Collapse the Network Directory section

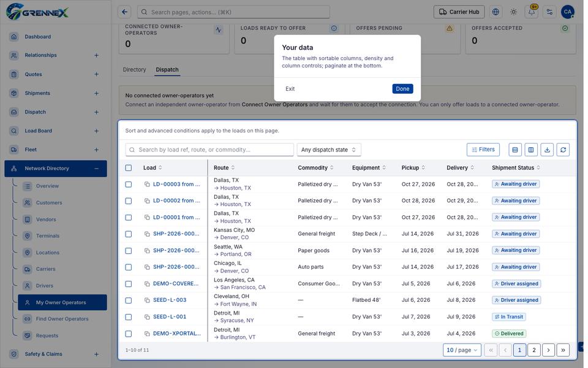pyautogui.click(x=96, y=169)
